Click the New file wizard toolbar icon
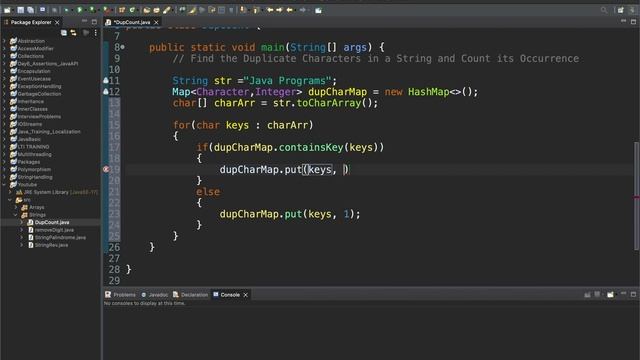The image size is (640, 360). pos(7,10)
